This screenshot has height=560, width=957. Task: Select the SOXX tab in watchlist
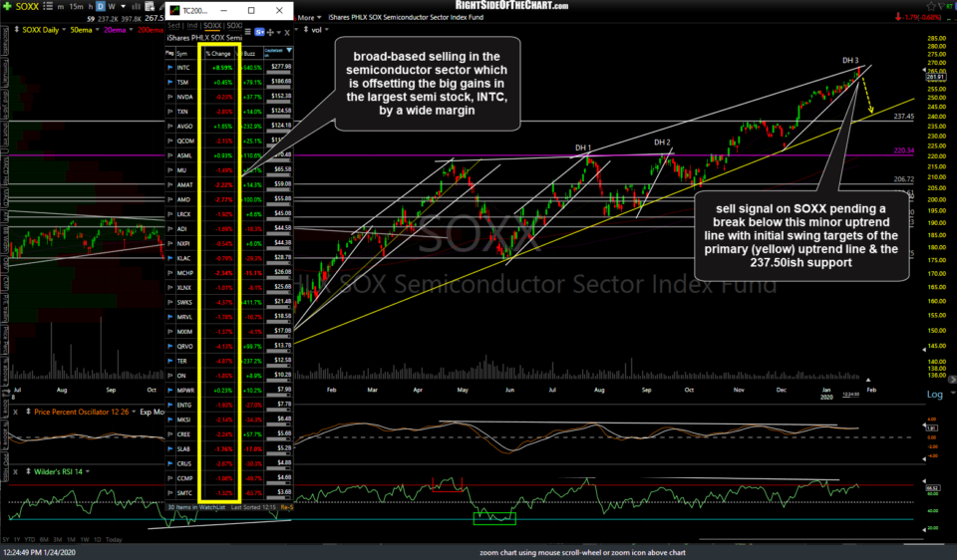click(x=212, y=26)
